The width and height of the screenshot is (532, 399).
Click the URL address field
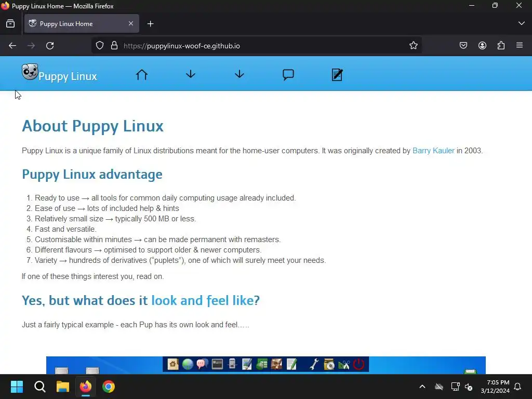(x=258, y=46)
